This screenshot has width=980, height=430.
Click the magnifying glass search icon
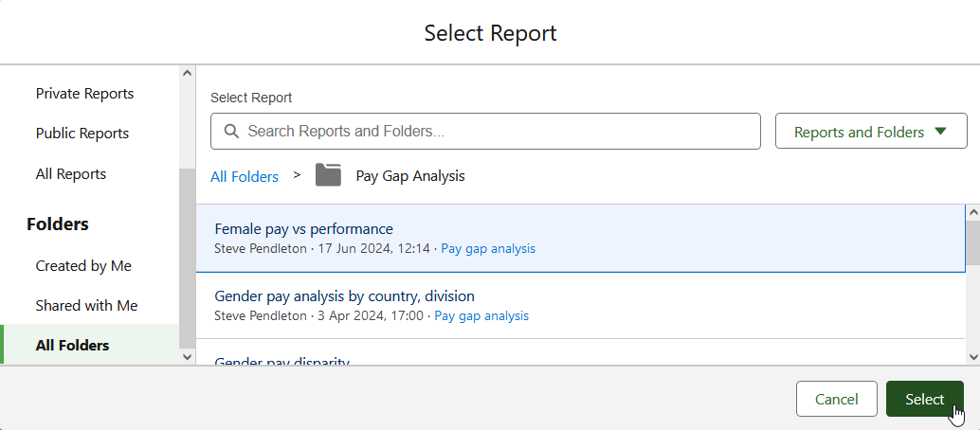230,132
